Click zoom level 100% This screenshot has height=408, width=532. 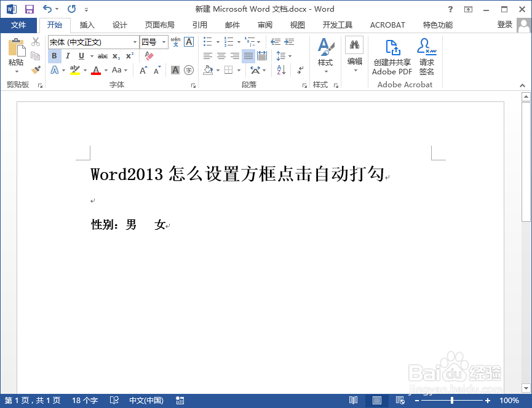click(x=509, y=401)
